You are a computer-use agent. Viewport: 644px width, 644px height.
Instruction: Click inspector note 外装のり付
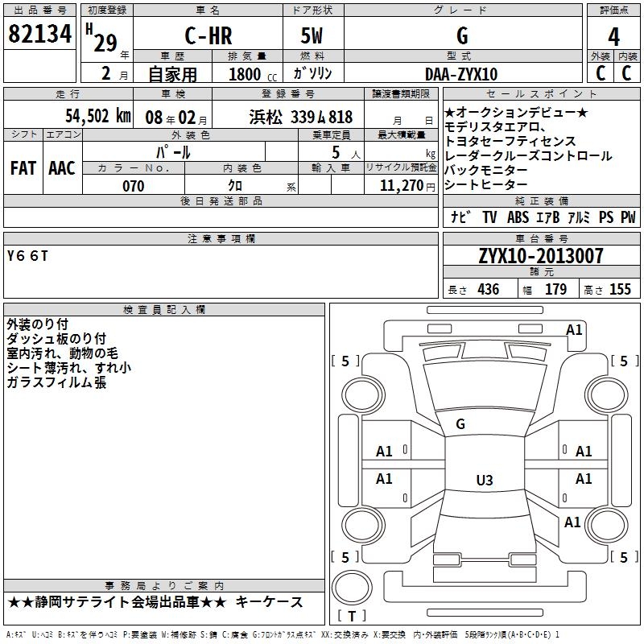(x=37, y=324)
